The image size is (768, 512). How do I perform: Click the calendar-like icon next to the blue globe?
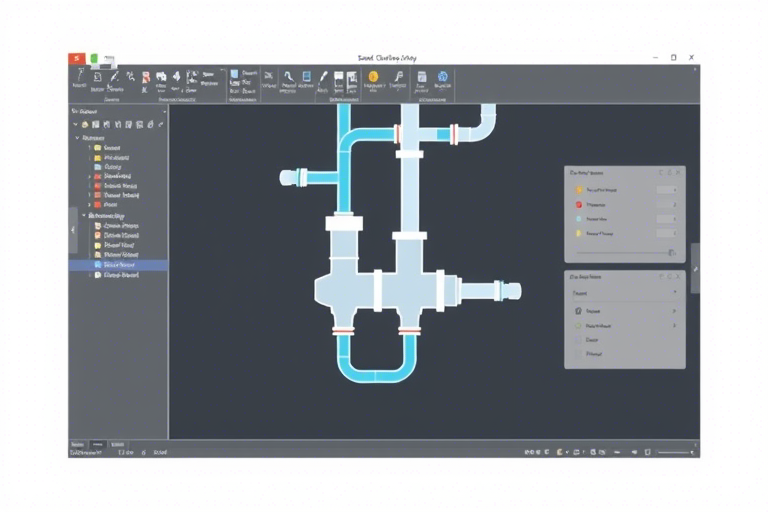[422, 77]
